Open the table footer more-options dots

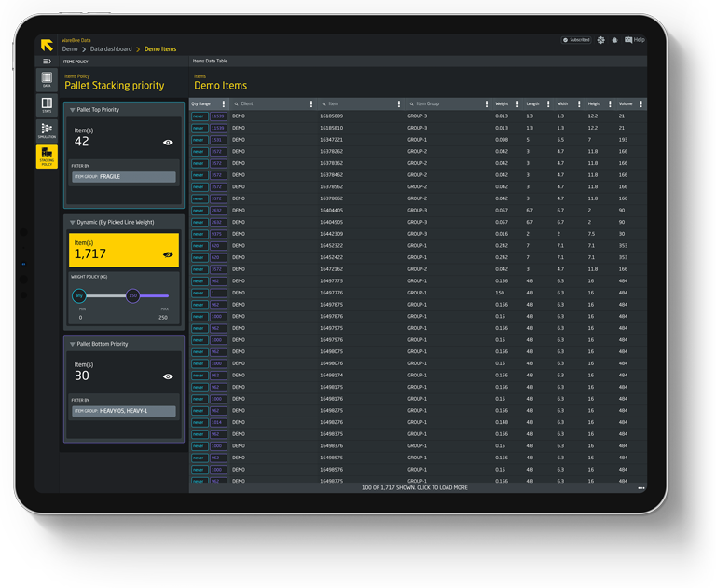click(x=641, y=488)
